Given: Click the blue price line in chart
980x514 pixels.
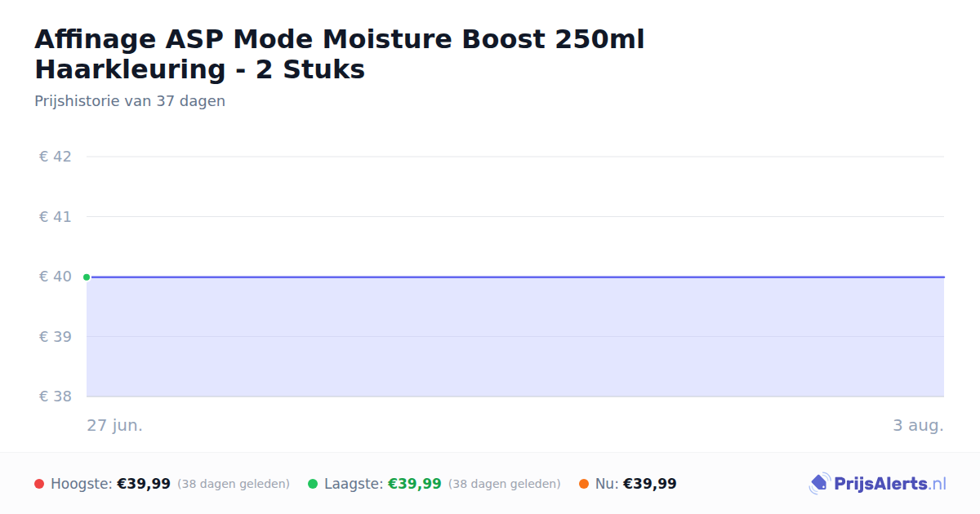Looking at the screenshot, I should 515,277.
